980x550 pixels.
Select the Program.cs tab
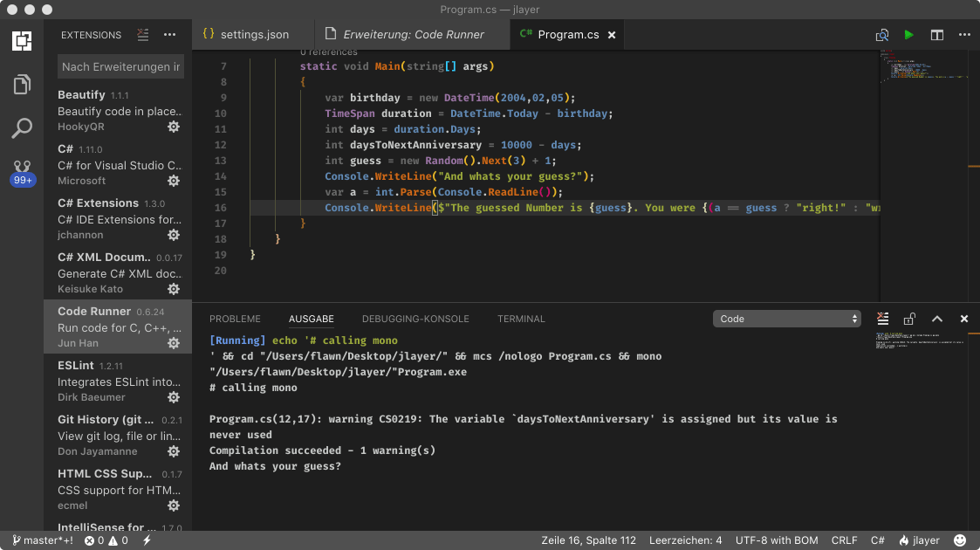tap(567, 34)
